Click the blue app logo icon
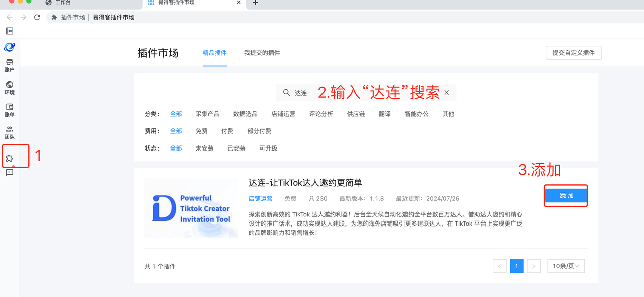 (x=10, y=47)
